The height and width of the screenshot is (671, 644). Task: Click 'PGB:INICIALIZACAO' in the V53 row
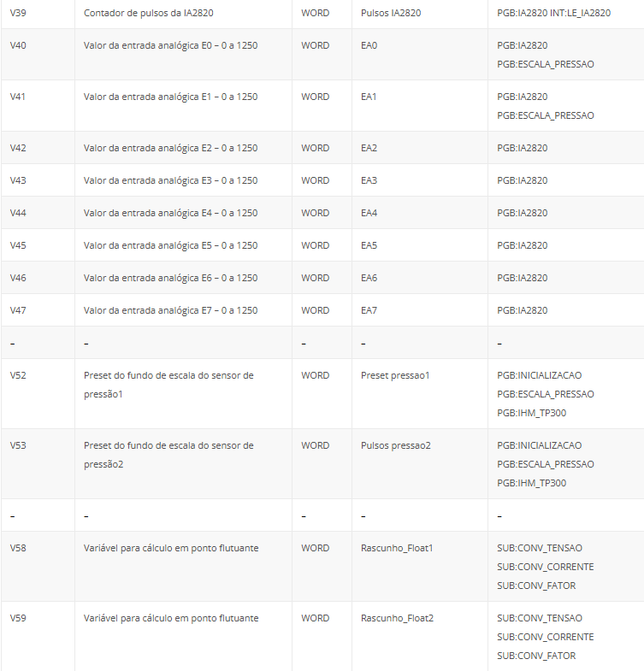point(539,445)
